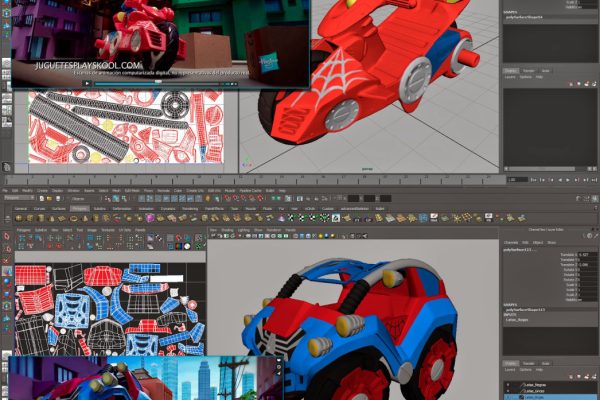Click the play button in top video player

[x=87, y=83]
